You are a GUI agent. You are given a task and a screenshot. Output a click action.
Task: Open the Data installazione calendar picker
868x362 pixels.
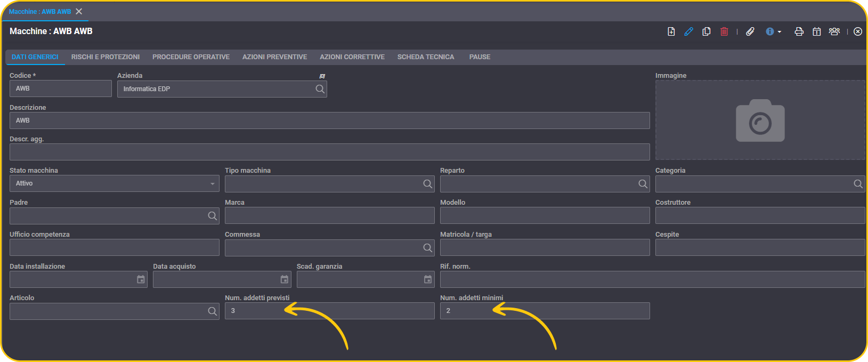[x=141, y=279]
